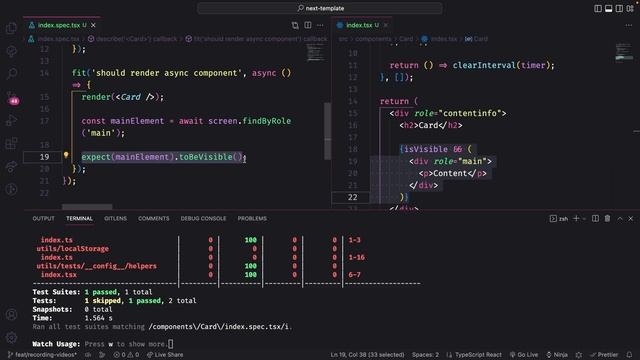Open src breadcrumb in right editor
The height and width of the screenshot is (360, 640).
pos(343,39)
